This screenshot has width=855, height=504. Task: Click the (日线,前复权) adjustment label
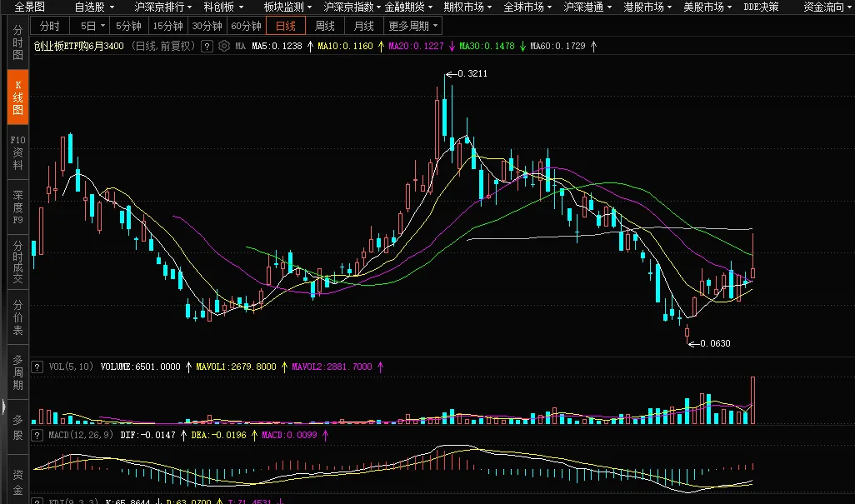pyautogui.click(x=162, y=47)
